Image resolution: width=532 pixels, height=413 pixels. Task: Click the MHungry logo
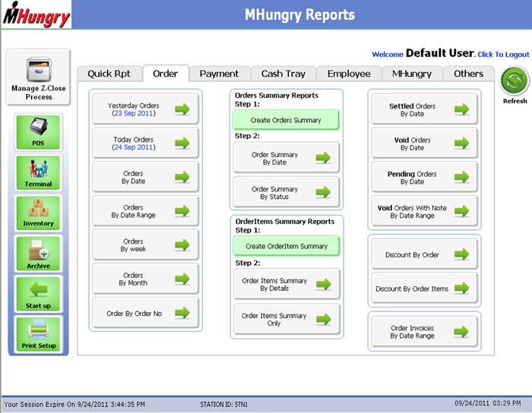pos(36,14)
